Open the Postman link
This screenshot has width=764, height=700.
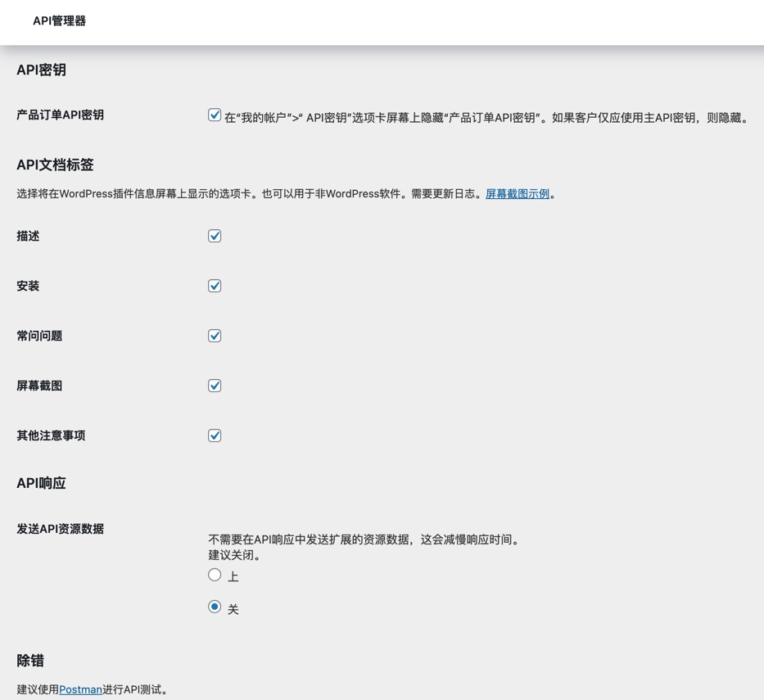(80, 690)
